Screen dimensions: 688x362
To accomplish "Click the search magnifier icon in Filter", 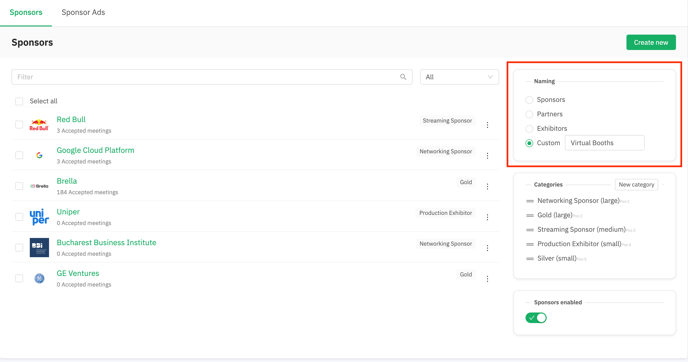I will [x=403, y=77].
